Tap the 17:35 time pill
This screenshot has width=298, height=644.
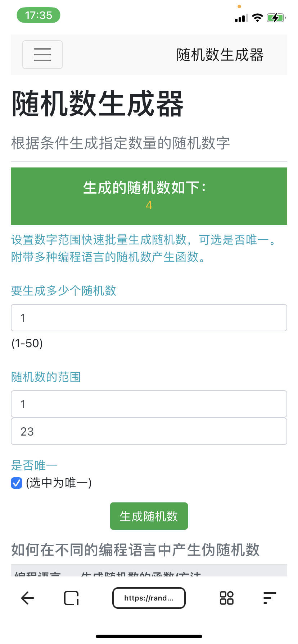point(39,15)
